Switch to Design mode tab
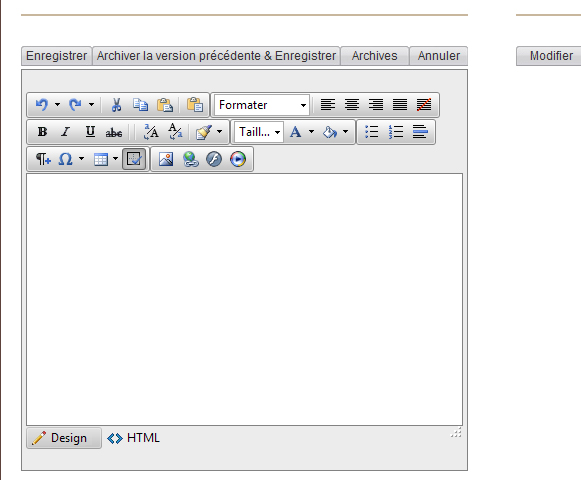Viewport: 581px width, 480px height. pos(64,438)
